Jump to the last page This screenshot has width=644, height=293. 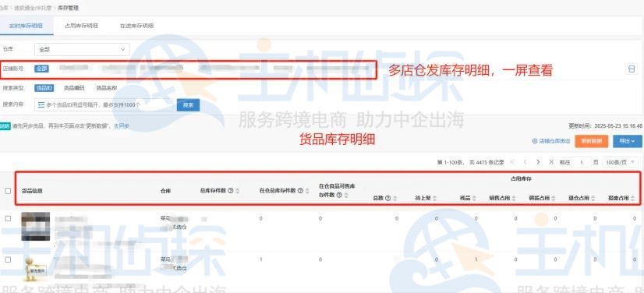pyautogui.click(x=551, y=162)
